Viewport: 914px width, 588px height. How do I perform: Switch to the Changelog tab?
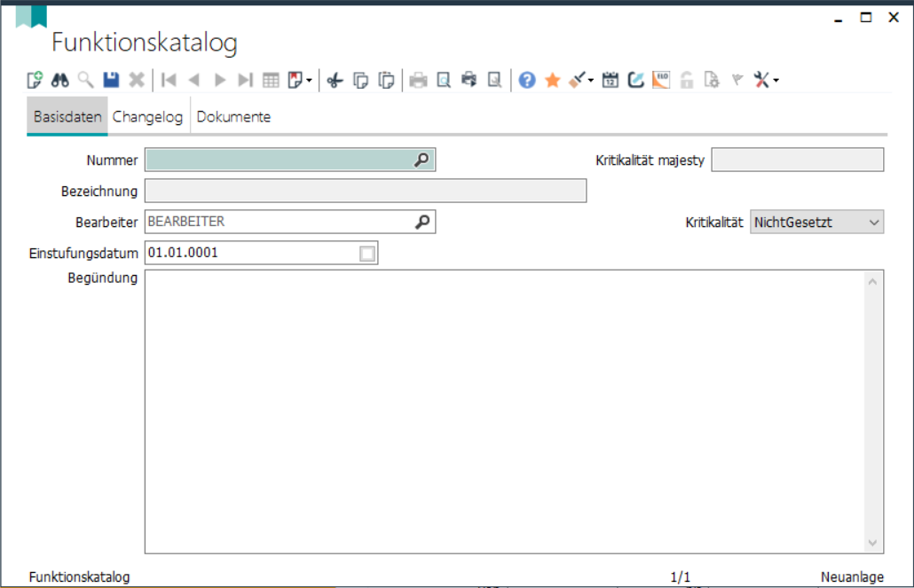tap(147, 116)
